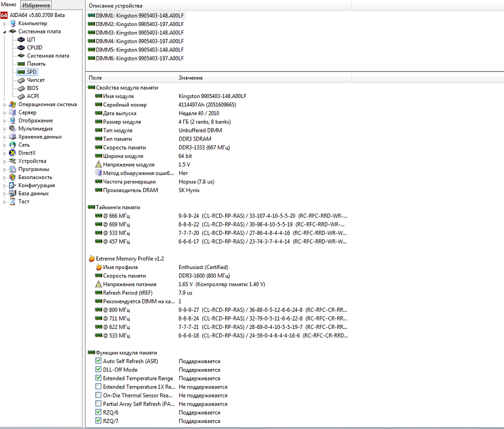Toggle RZQ/6 checkbox

pyautogui.click(x=99, y=412)
